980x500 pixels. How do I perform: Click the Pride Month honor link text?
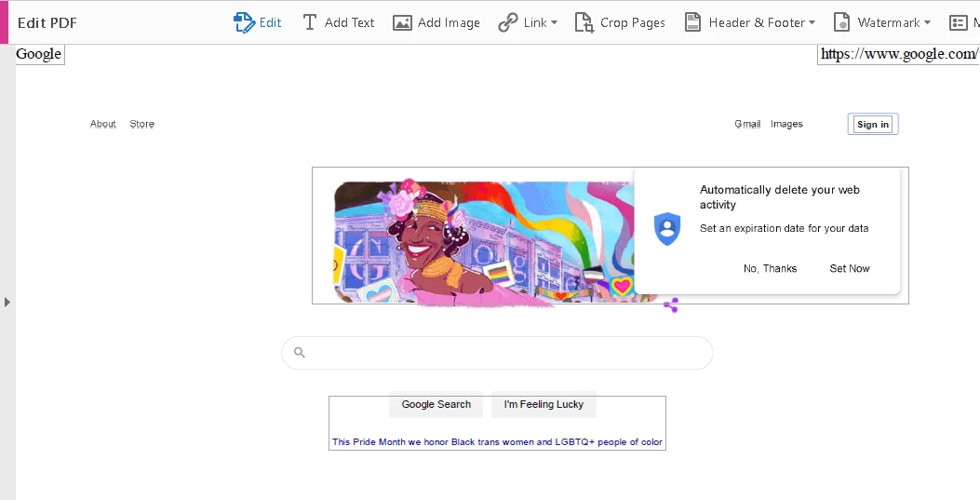(497, 442)
